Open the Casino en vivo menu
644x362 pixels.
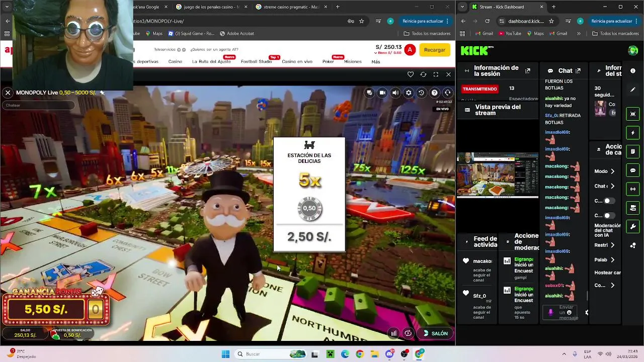(297, 61)
